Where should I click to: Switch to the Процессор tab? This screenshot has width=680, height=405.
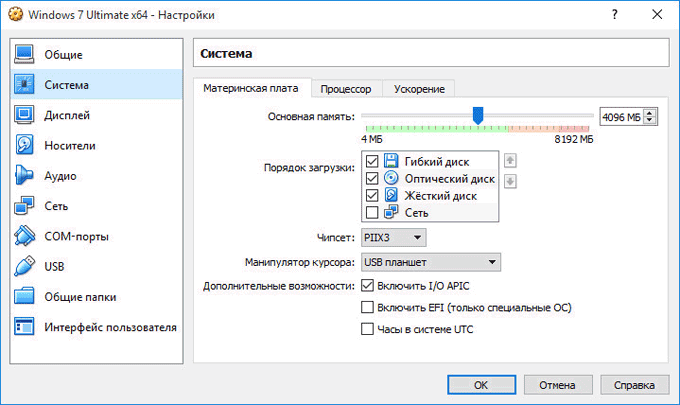click(346, 89)
